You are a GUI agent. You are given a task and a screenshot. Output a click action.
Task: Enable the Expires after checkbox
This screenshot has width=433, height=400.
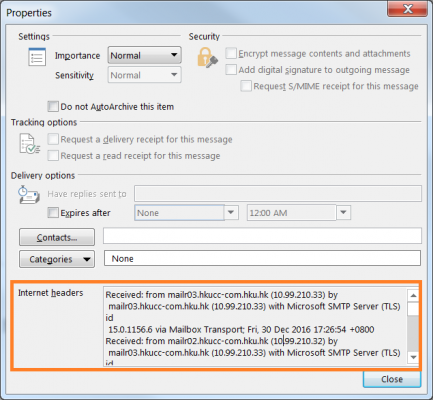(x=53, y=213)
